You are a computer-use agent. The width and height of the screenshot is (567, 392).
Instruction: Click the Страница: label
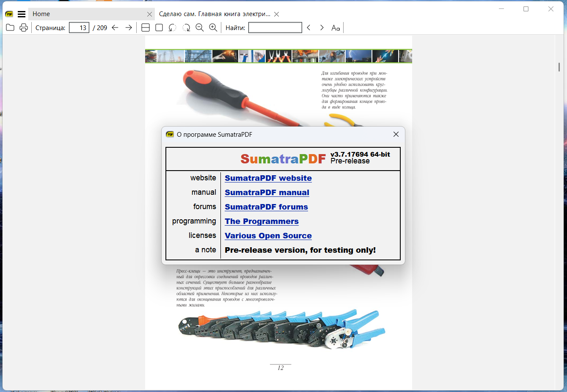pyautogui.click(x=50, y=28)
